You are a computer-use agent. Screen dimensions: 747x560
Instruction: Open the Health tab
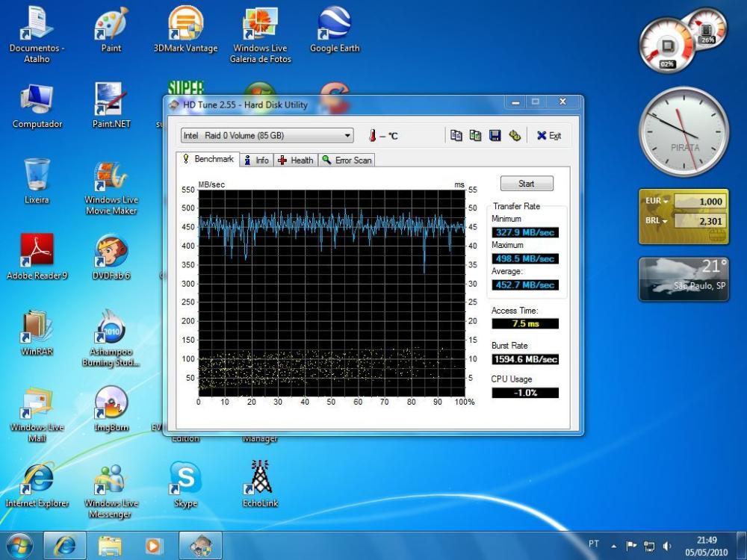[x=296, y=160]
